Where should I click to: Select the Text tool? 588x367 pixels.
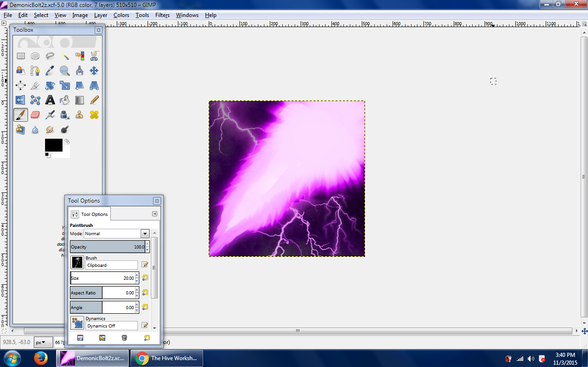[x=50, y=100]
